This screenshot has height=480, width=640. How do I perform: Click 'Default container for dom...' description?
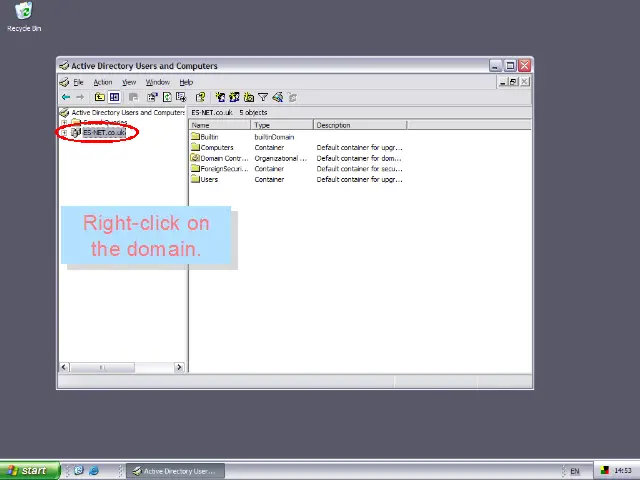[359, 158]
